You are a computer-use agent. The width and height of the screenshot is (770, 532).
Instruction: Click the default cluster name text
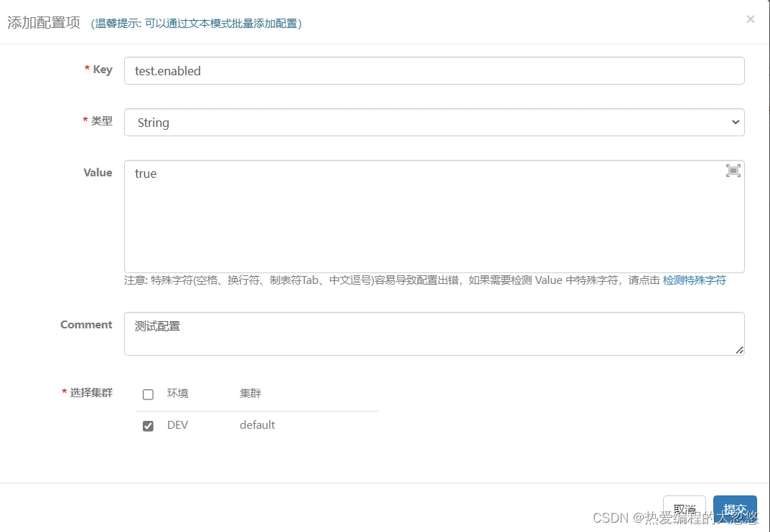point(257,424)
